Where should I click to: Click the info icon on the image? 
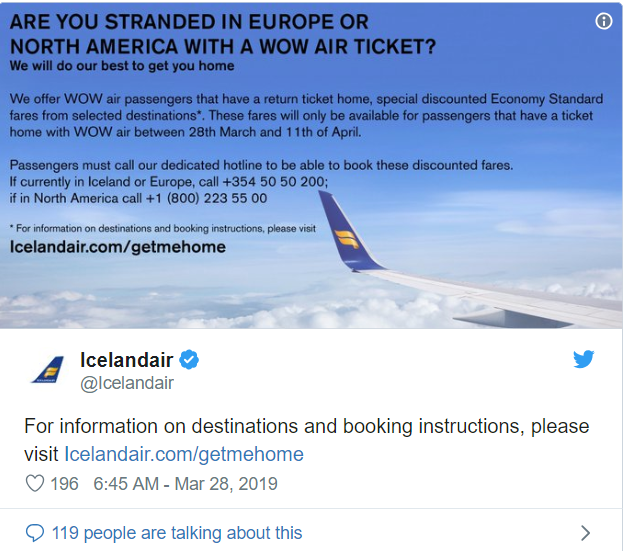click(604, 21)
